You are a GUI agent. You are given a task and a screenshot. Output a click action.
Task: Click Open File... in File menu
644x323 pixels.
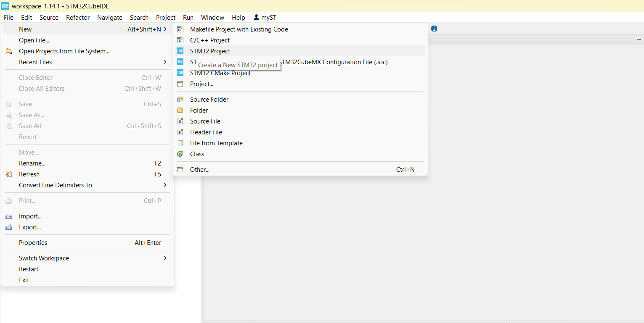[x=87, y=40]
